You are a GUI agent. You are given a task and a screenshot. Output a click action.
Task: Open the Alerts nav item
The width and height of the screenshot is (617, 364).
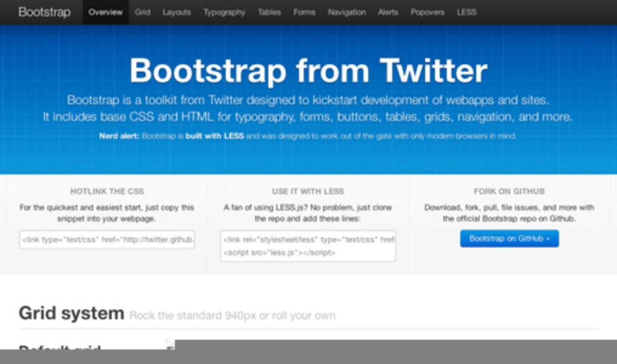(388, 12)
